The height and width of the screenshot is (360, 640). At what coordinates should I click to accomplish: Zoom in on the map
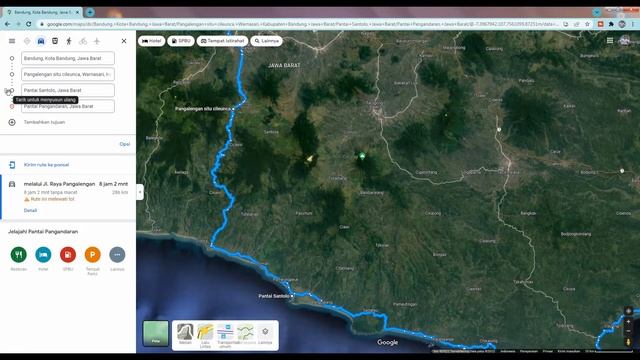629,322
